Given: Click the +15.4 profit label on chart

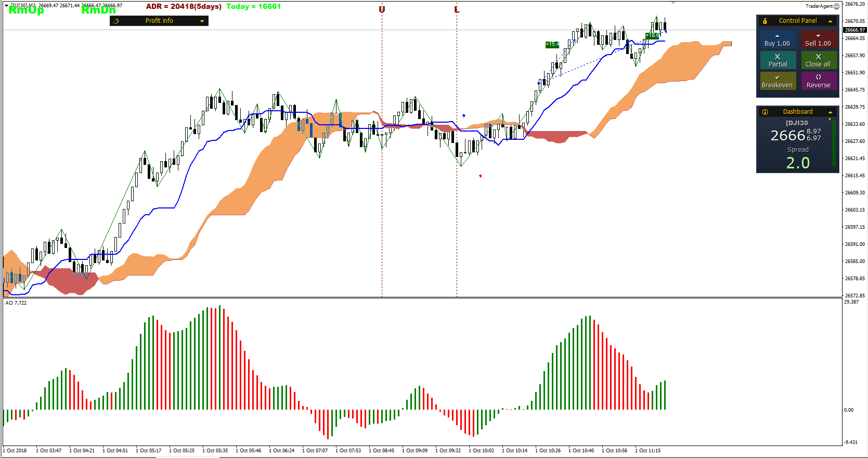Looking at the screenshot, I should (x=552, y=44).
